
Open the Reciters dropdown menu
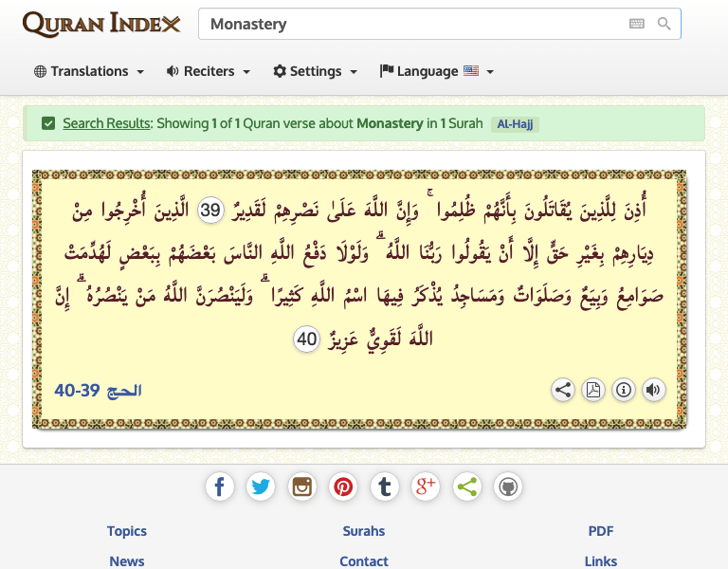click(209, 71)
